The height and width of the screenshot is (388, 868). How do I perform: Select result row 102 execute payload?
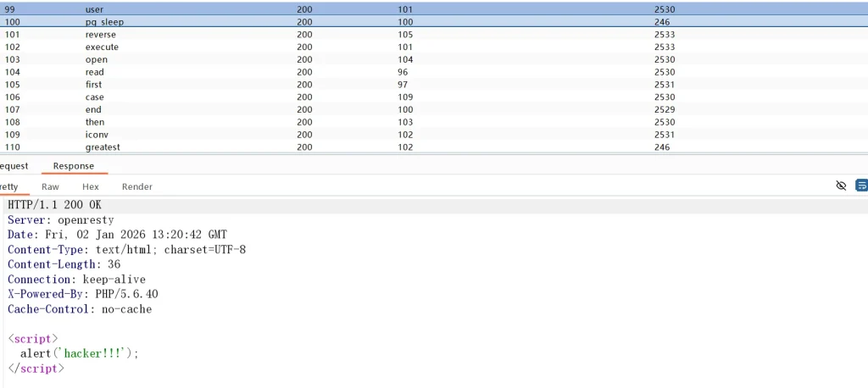pos(102,47)
